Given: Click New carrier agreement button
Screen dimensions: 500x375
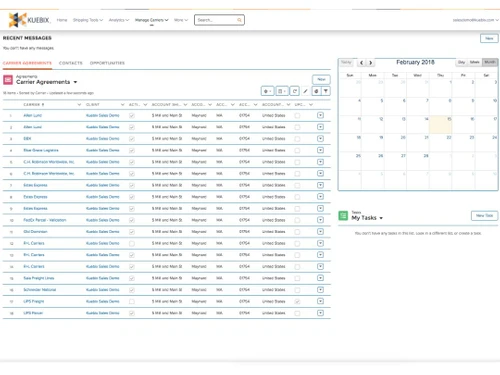Looking at the screenshot, I should coord(321,79).
